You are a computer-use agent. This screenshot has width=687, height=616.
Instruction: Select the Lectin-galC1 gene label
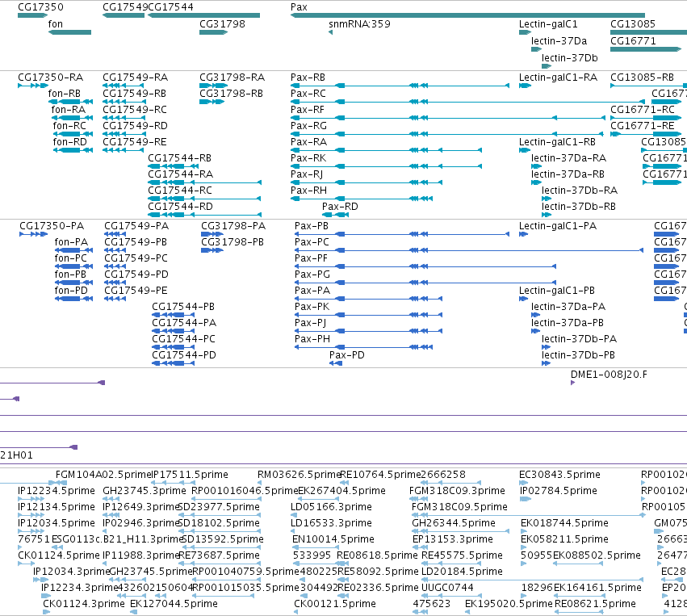click(548, 23)
